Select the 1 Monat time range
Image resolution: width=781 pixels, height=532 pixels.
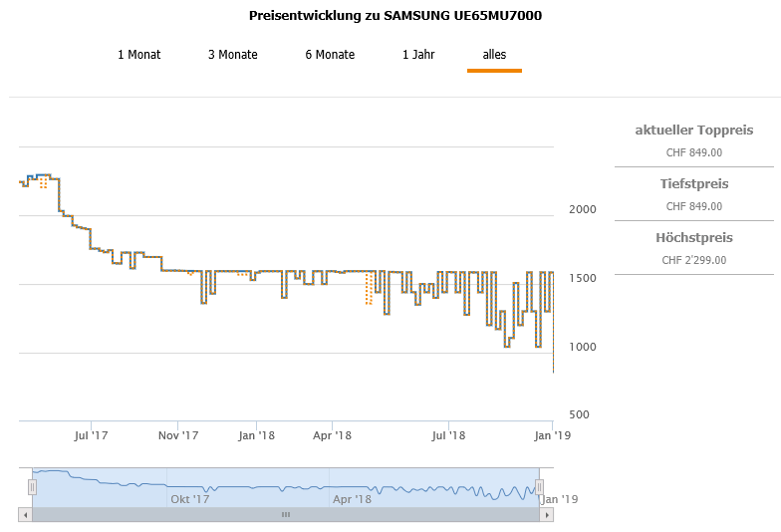(138, 55)
